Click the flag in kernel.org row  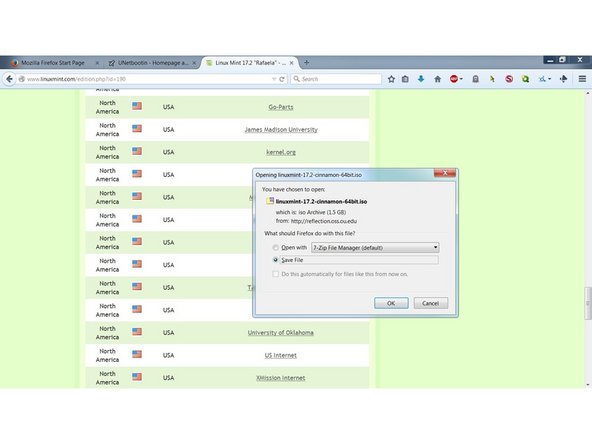pos(137,151)
